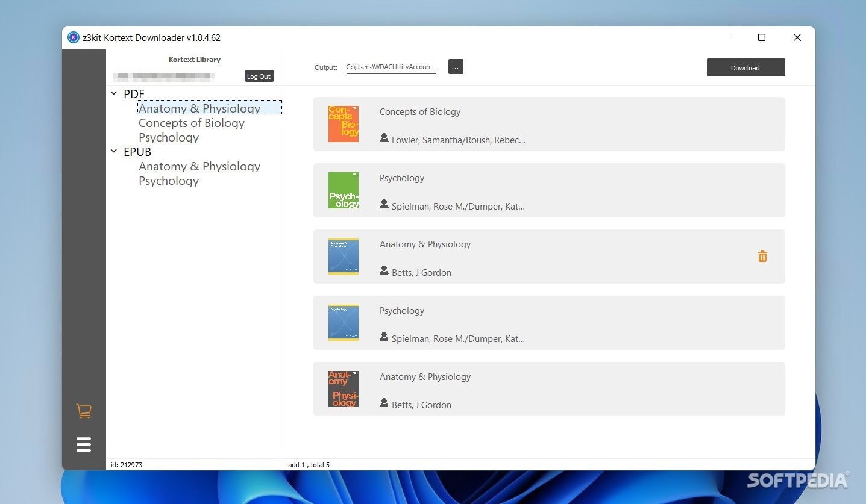The width and height of the screenshot is (866, 504).
Task: Select Anatomy & Physiology under EPUB
Action: (x=199, y=166)
